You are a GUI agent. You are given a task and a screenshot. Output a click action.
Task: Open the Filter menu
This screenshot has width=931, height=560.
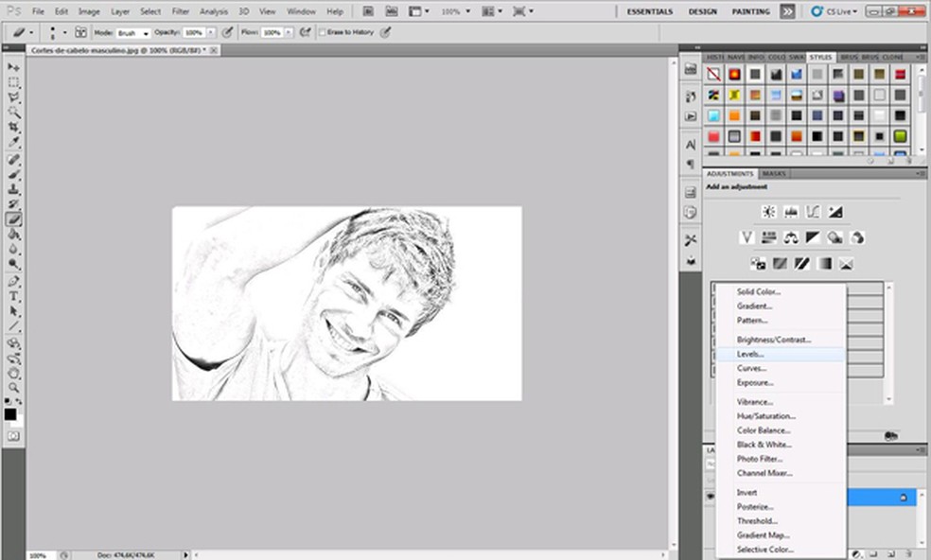tap(180, 11)
